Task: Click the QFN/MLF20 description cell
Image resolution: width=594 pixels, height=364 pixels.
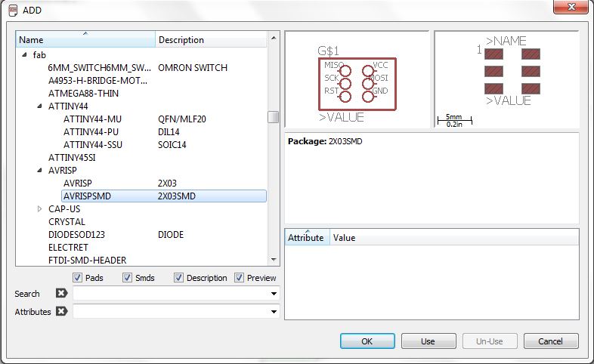Action: tap(182, 119)
